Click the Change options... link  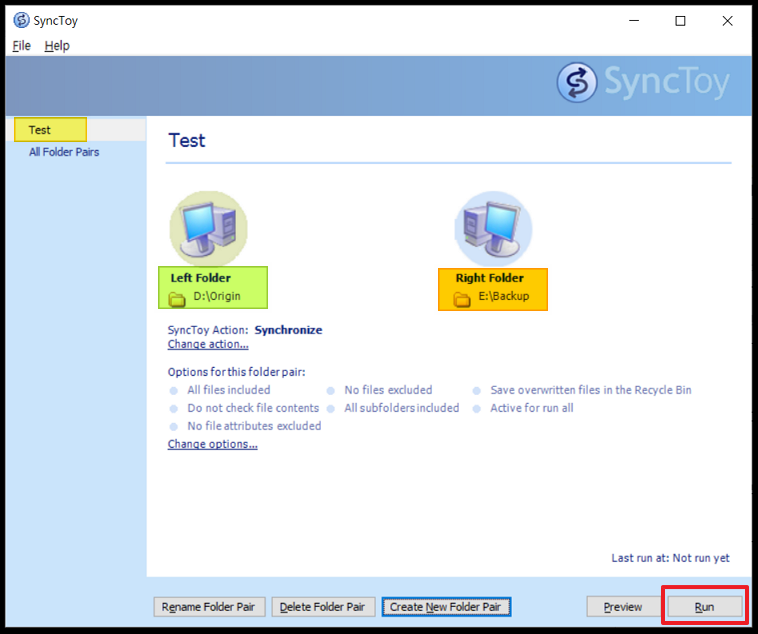tap(212, 444)
